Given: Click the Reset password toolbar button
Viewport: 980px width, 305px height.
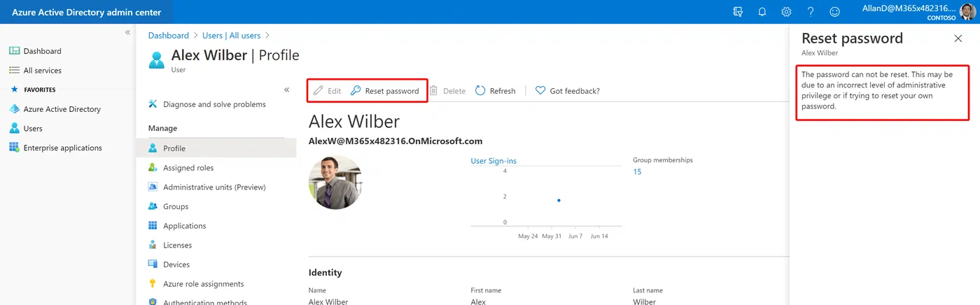Looking at the screenshot, I should click(385, 91).
